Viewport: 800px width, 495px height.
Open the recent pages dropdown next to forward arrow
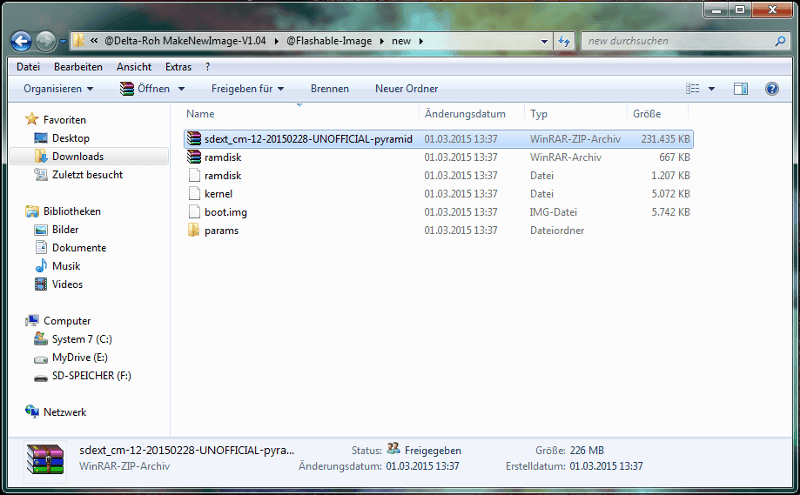pos(63,41)
